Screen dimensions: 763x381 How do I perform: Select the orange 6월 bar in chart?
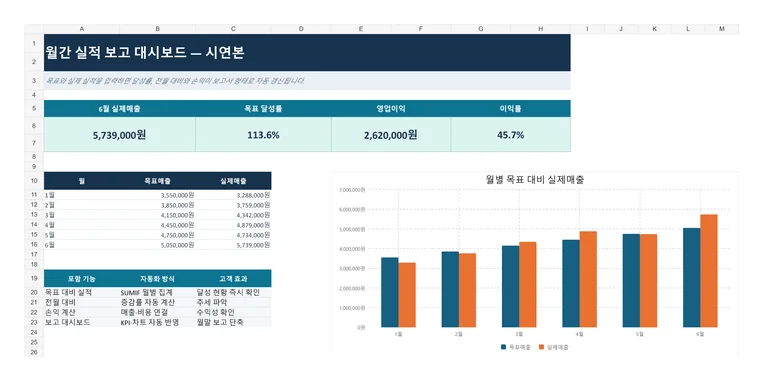coord(709,271)
